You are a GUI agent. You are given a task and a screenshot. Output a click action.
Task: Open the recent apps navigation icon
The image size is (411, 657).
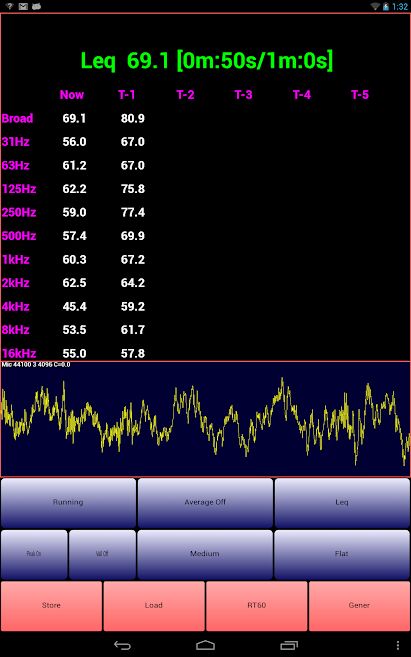point(289,645)
